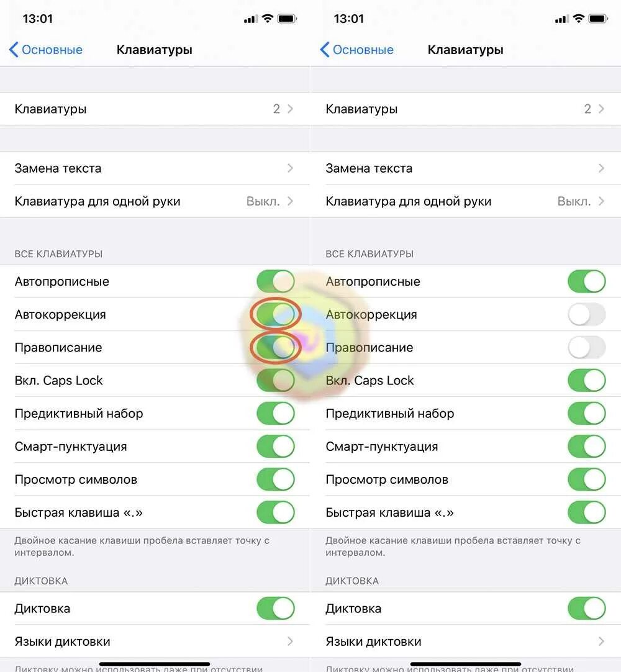The height and width of the screenshot is (672, 621).
Task: Enable Автокоррекция switch on right screen
Action: (x=586, y=315)
